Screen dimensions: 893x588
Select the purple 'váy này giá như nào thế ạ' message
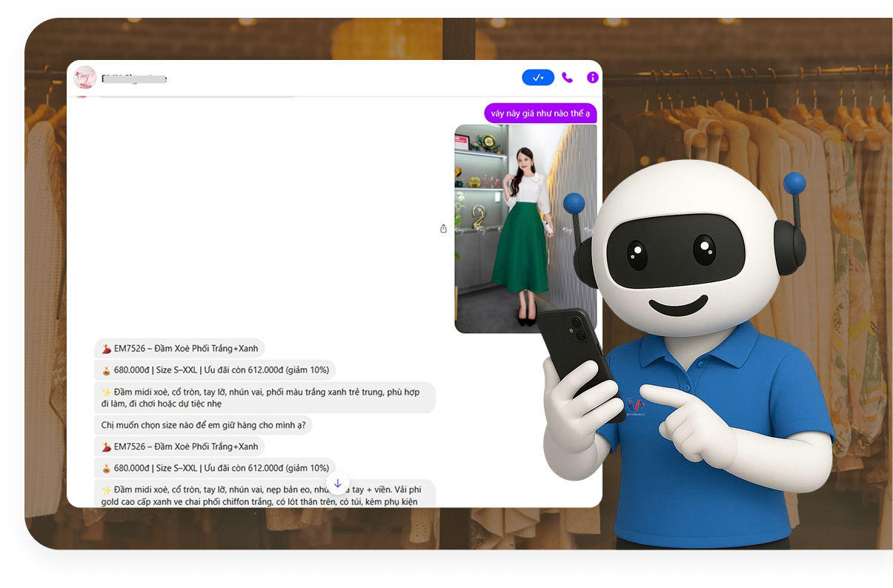coord(540,113)
